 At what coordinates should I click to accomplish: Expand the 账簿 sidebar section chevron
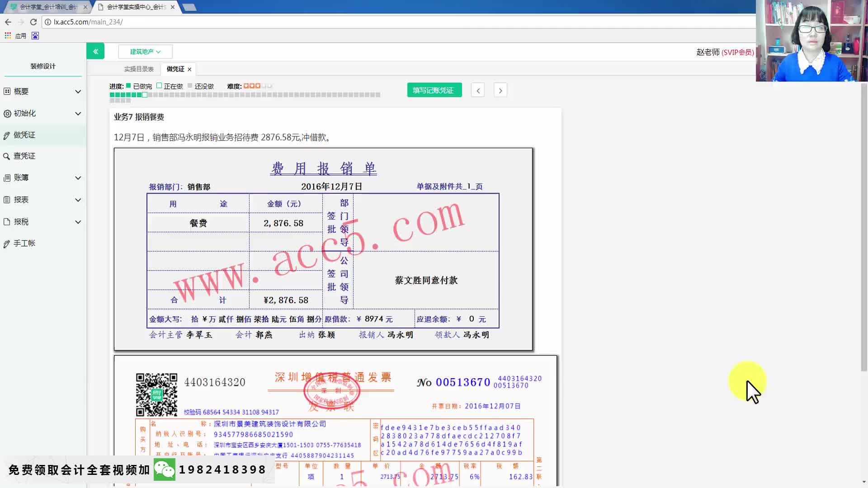[78, 178]
